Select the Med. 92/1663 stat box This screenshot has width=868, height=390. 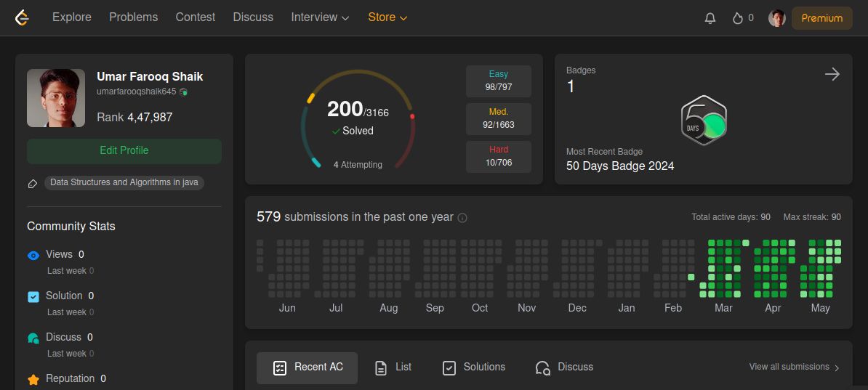point(498,119)
